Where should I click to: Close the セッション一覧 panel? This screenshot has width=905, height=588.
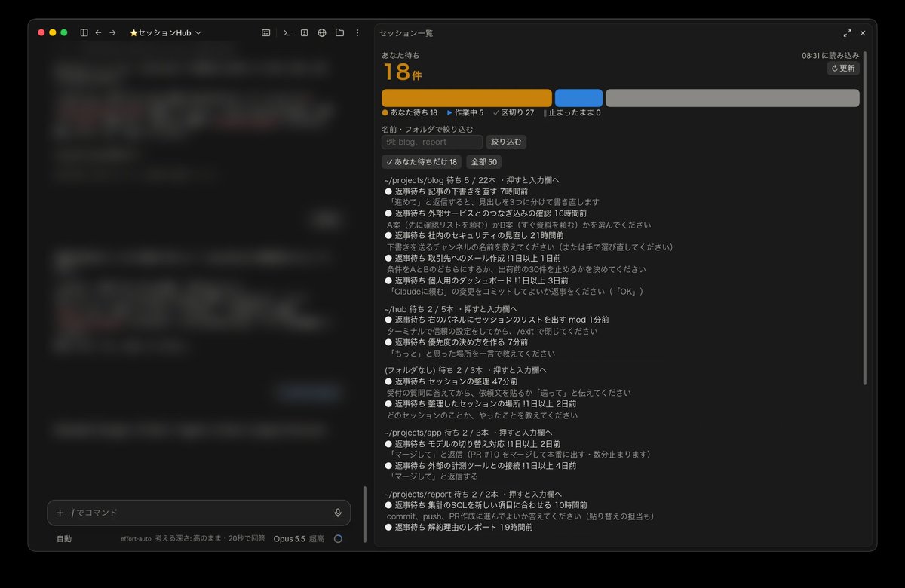pyautogui.click(x=863, y=33)
